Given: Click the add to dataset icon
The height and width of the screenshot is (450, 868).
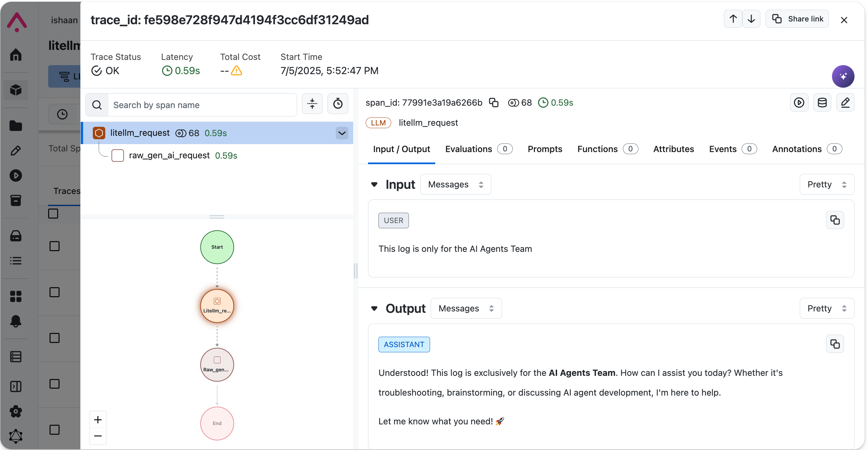Looking at the screenshot, I should [x=822, y=103].
